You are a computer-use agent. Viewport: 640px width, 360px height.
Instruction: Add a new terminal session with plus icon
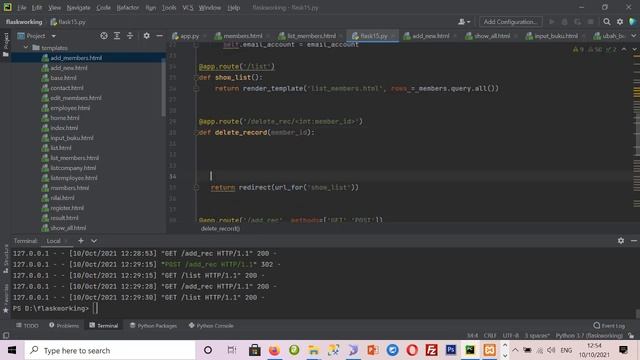pos(81,241)
